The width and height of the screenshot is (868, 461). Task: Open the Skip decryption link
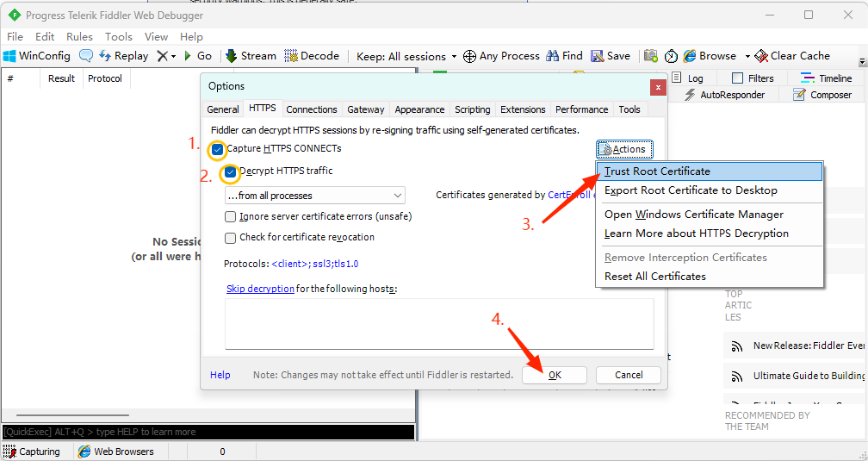[x=260, y=289]
